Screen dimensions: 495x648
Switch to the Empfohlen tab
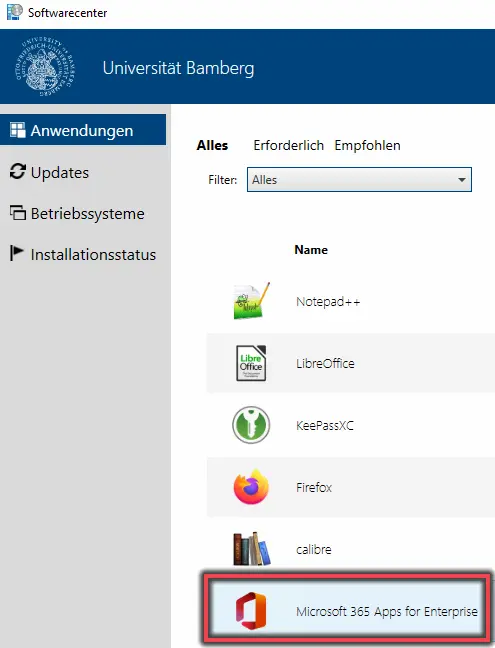click(x=367, y=145)
